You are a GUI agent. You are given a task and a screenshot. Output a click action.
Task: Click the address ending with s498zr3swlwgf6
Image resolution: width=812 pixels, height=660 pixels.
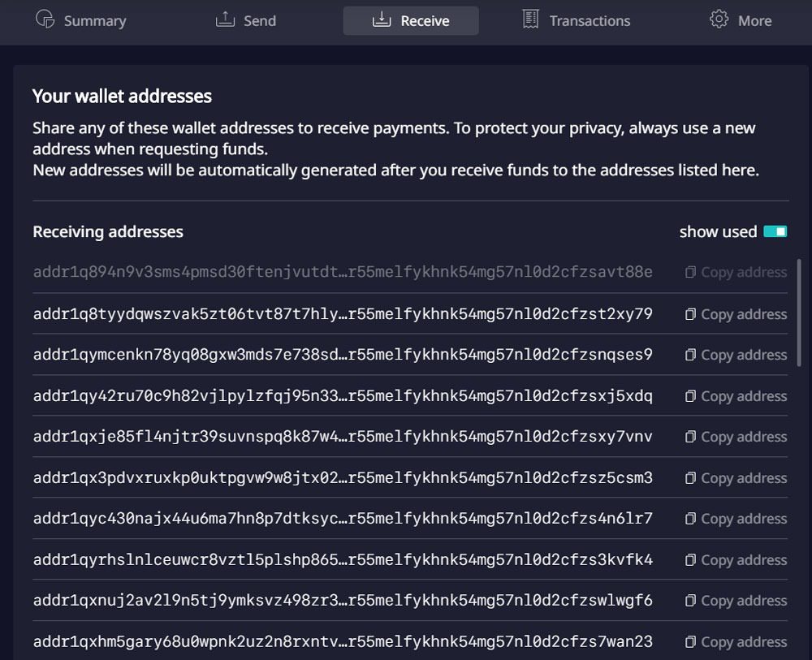coord(341,600)
